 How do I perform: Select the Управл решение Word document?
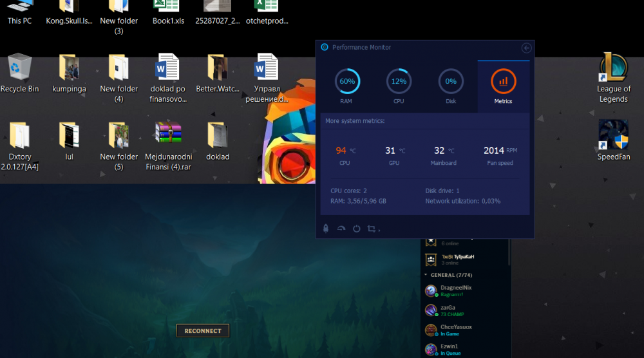click(267, 78)
